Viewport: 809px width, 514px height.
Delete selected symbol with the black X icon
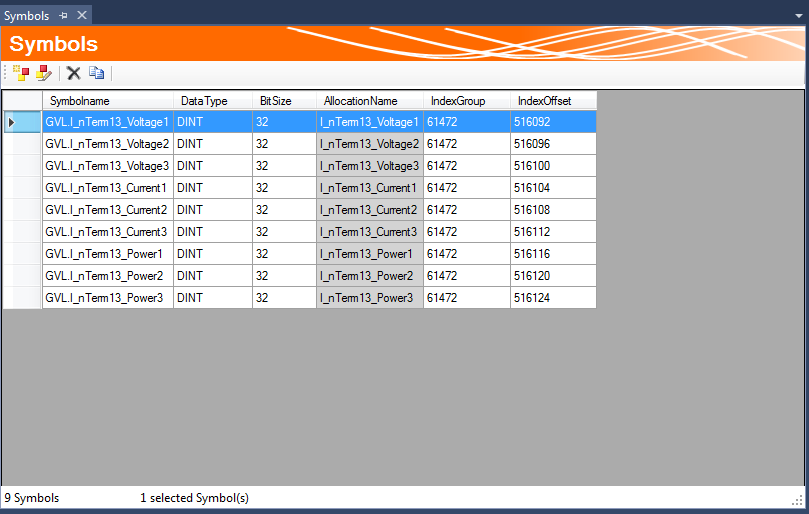tap(74, 73)
